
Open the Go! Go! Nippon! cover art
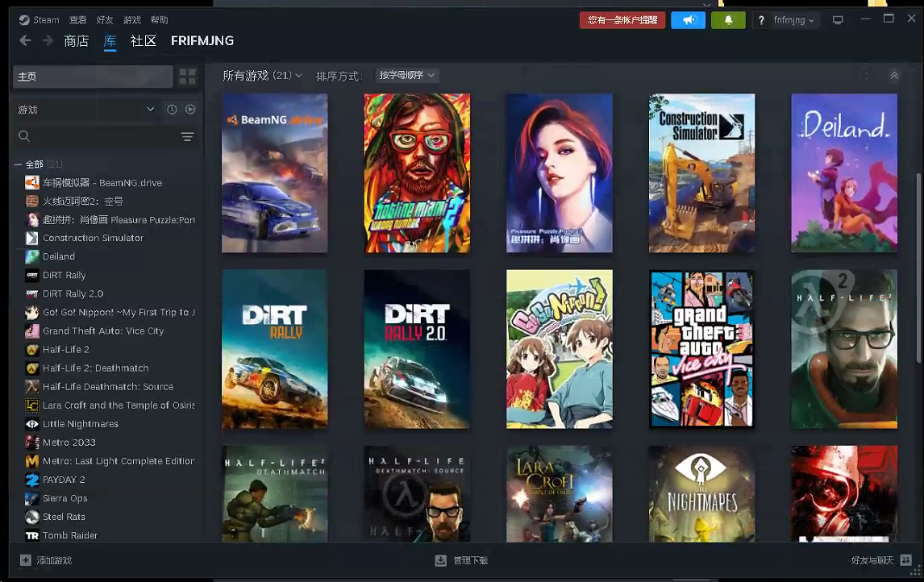click(560, 349)
